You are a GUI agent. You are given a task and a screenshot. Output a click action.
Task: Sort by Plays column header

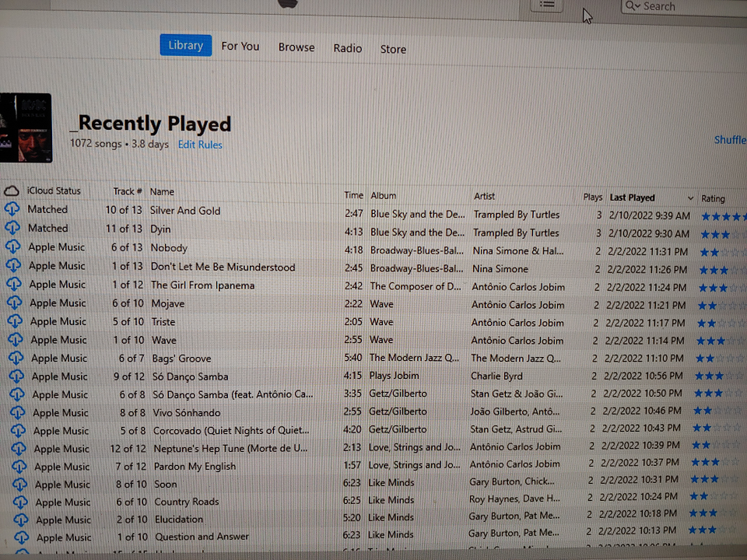click(593, 197)
